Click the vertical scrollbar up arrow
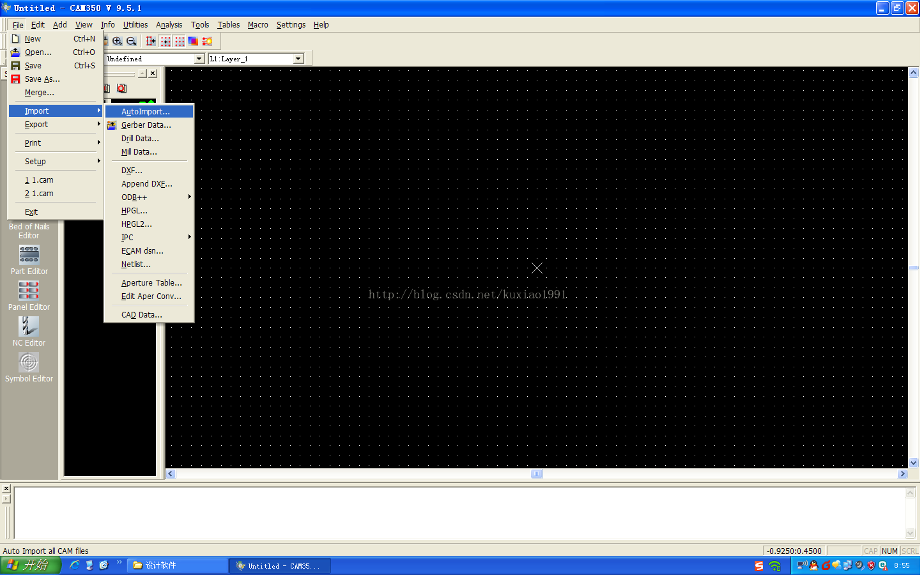The image size is (924, 575). tap(914, 73)
